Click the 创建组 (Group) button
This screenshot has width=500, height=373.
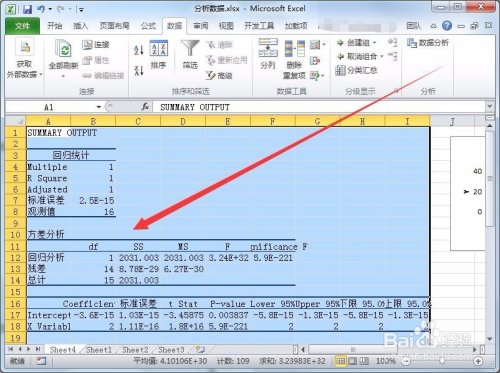click(x=353, y=43)
